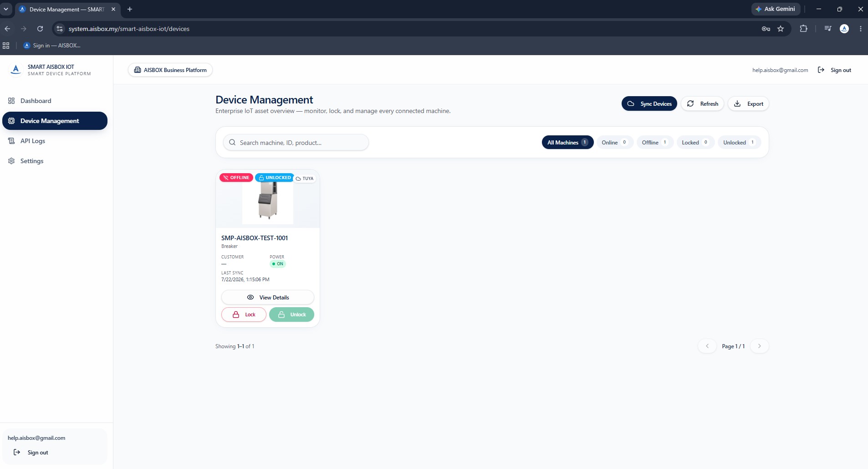Click Ask Gemini button
Image resolution: width=868 pixels, height=469 pixels.
pos(776,9)
